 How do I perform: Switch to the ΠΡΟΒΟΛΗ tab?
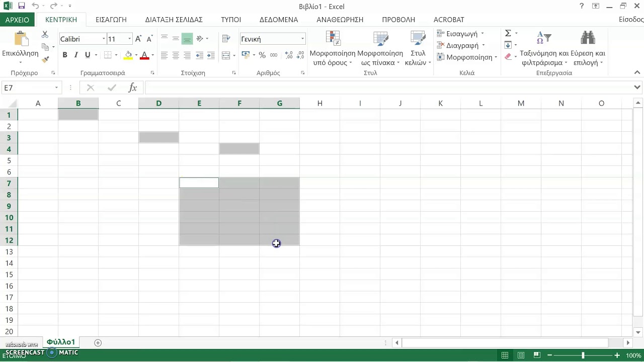(398, 20)
